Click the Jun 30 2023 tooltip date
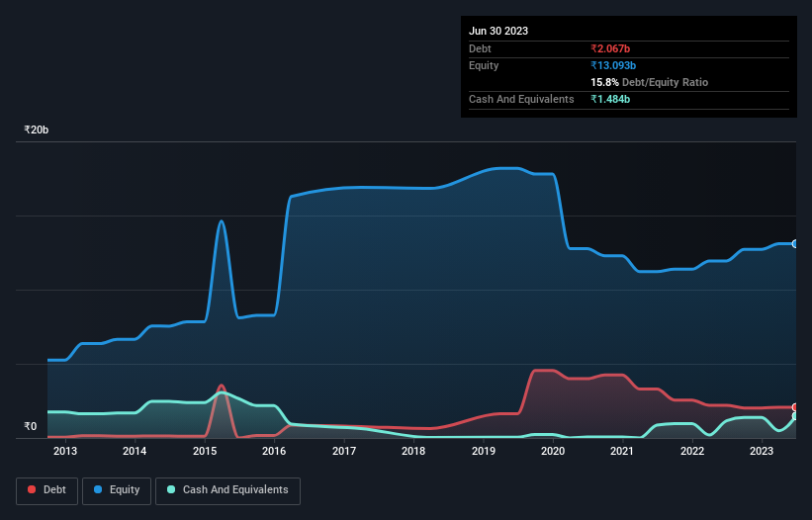Image resolution: width=812 pixels, height=520 pixels. coord(498,31)
